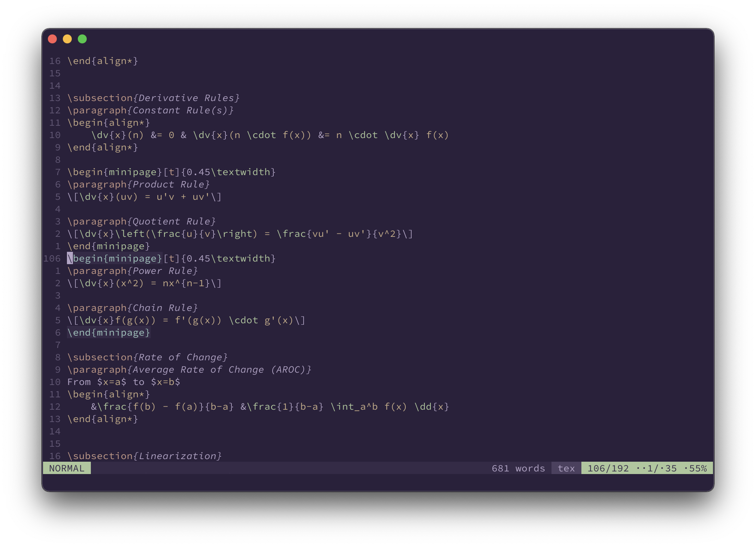Click the red close window button

[x=52, y=39]
